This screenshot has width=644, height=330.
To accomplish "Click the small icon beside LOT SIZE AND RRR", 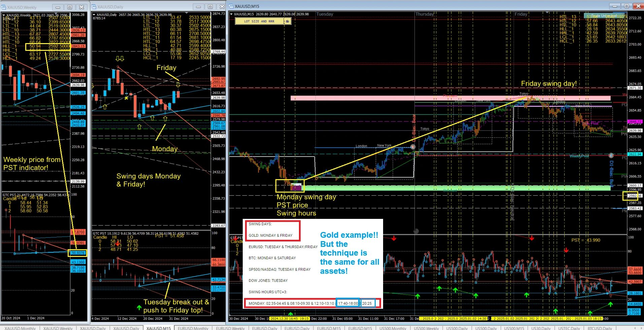I will tap(287, 21).
